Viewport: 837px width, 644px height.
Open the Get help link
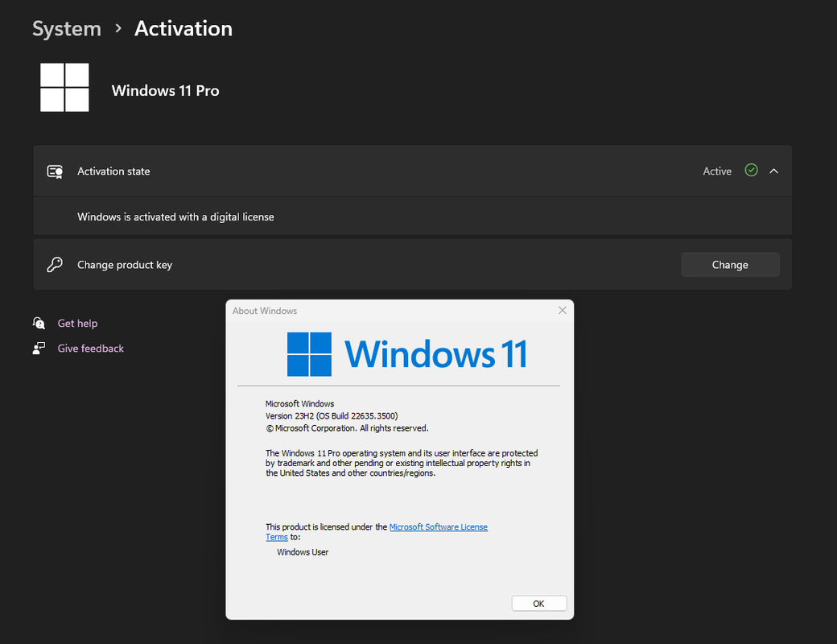pyautogui.click(x=77, y=323)
